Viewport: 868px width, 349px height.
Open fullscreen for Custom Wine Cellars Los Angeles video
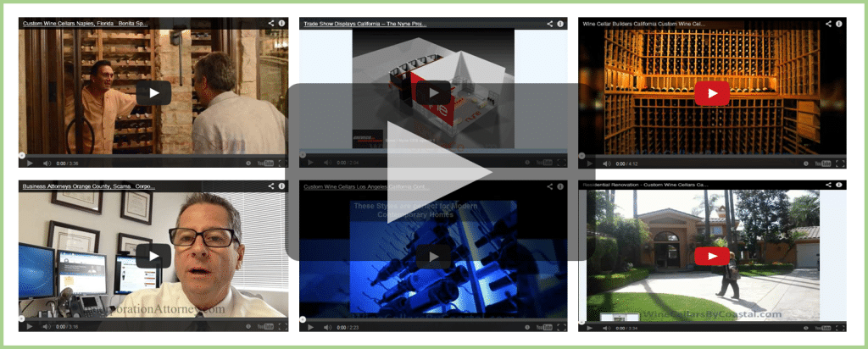pos(561,328)
